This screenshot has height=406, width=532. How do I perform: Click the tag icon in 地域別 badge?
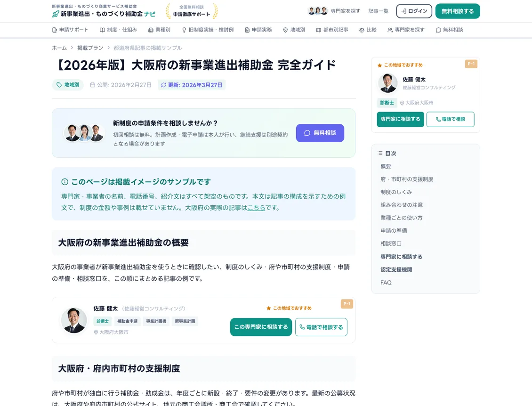pyautogui.click(x=59, y=85)
